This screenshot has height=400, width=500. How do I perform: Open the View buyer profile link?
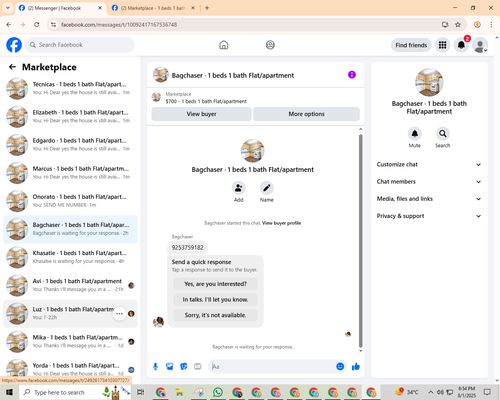tap(281, 223)
